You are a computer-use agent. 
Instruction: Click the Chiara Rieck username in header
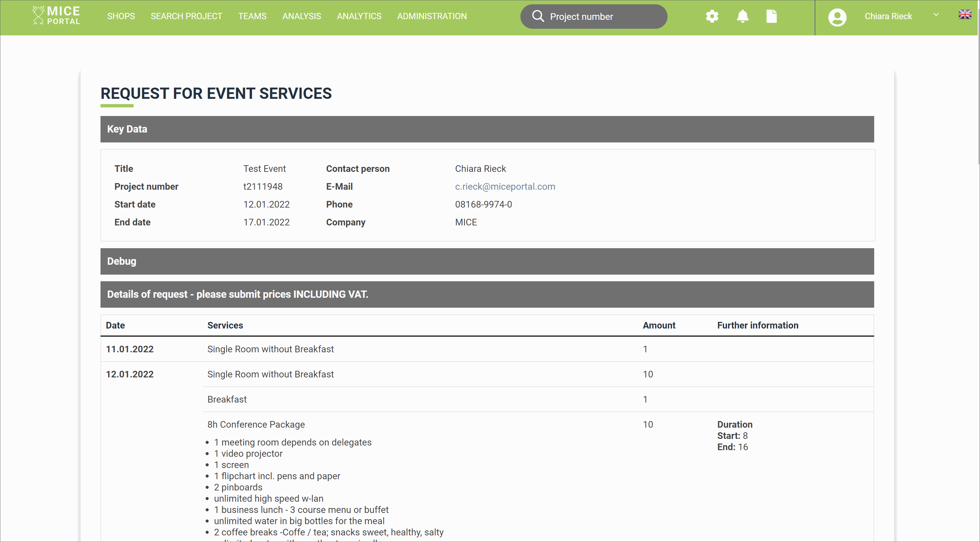click(x=888, y=16)
